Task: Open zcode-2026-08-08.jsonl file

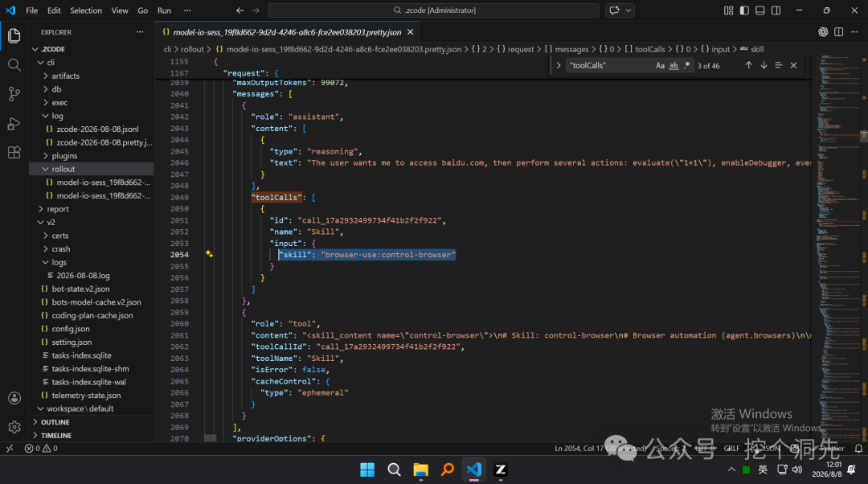Action: [x=97, y=129]
